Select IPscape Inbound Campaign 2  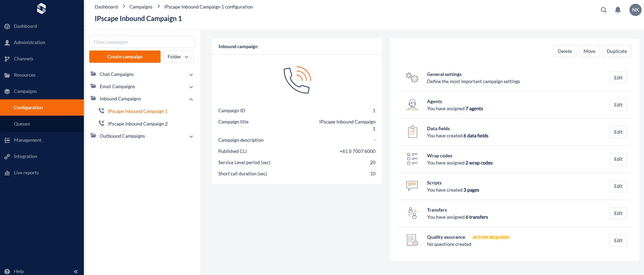(x=137, y=124)
